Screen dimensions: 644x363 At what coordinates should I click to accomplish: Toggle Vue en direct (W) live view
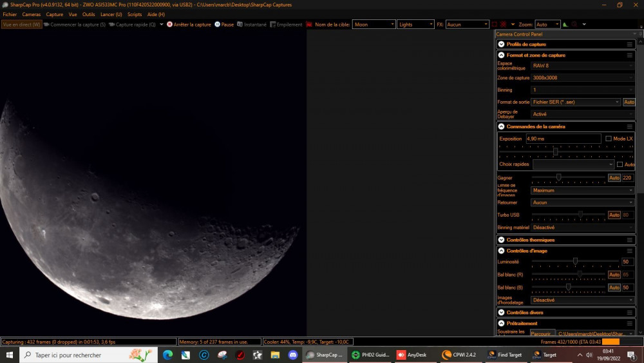[21, 25]
